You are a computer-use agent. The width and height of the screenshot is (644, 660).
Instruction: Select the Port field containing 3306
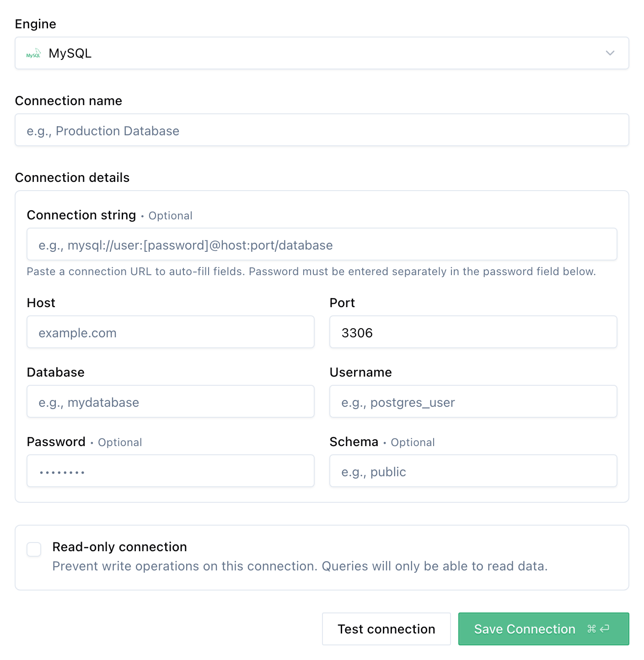click(473, 332)
